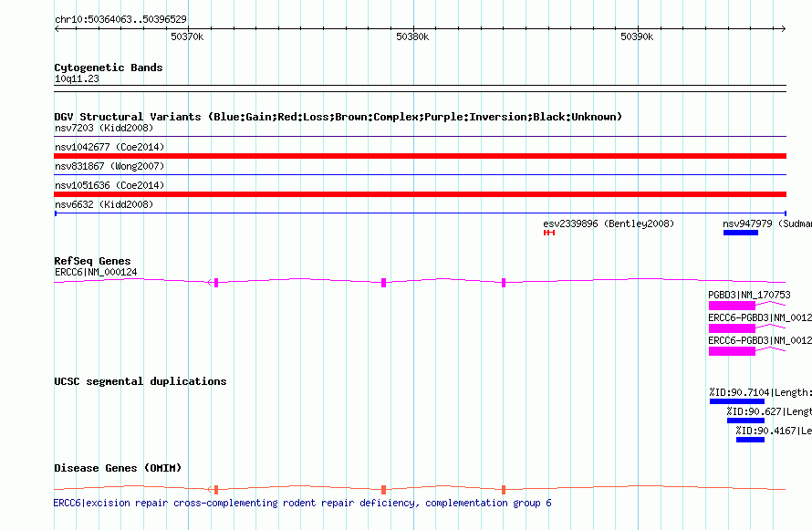Select the Cytogenetic Bands track title
The image size is (812, 530).
tap(109, 68)
